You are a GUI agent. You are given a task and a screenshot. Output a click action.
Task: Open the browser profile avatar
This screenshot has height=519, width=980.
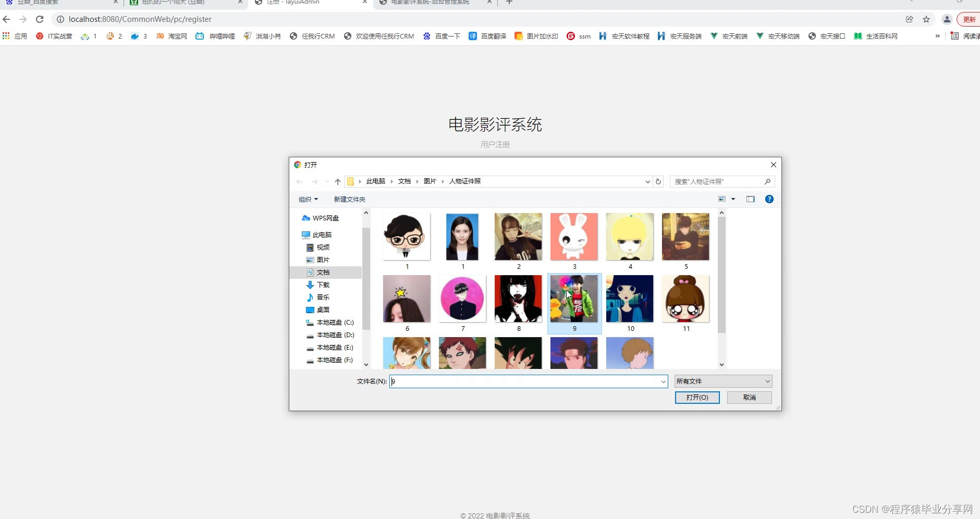947,19
